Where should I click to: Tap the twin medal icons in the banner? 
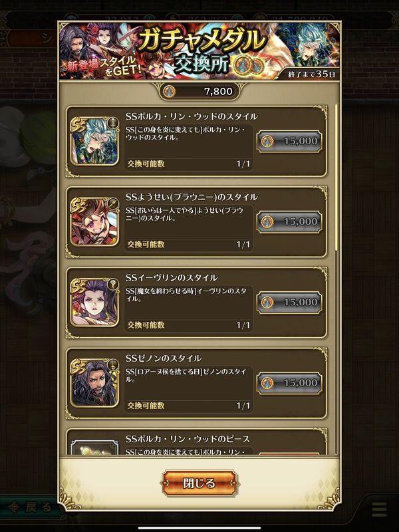pyautogui.click(x=250, y=64)
